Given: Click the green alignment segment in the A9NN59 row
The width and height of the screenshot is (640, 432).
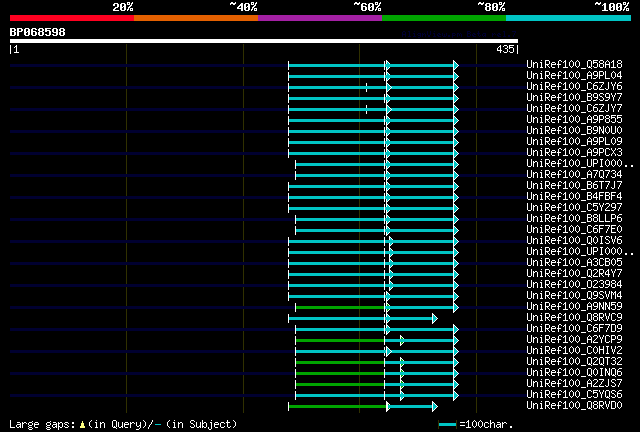Looking at the screenshot, I should click(340, 307).
